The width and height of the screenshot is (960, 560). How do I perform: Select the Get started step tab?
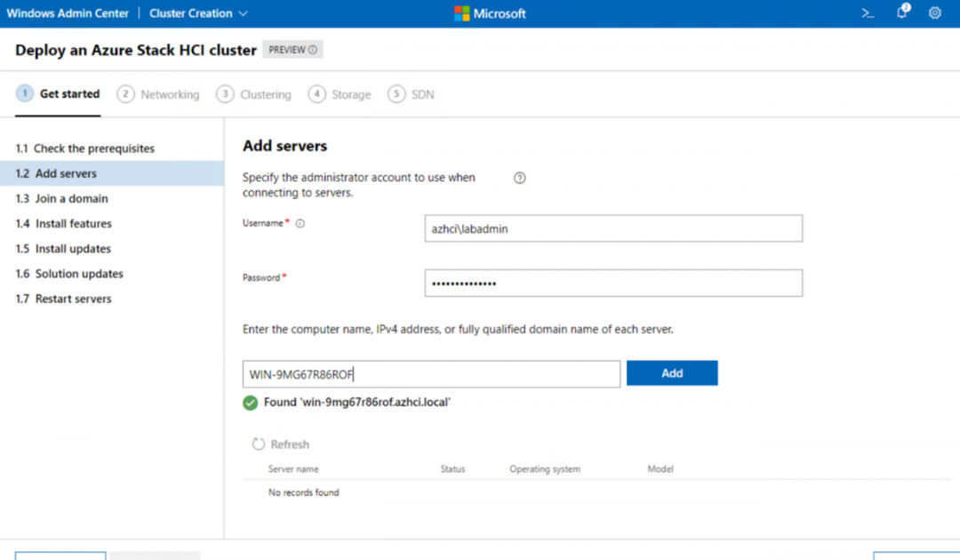click(x=58, y=93)
